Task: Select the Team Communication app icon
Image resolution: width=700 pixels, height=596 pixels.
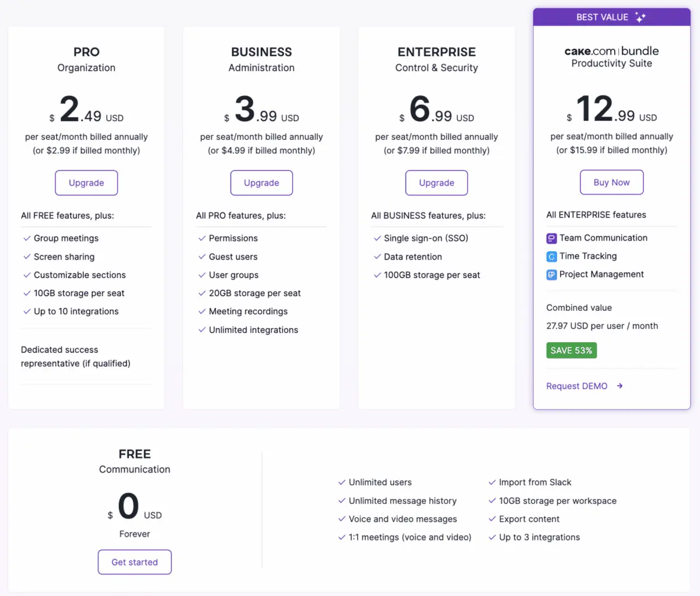Action: (551, 238)
